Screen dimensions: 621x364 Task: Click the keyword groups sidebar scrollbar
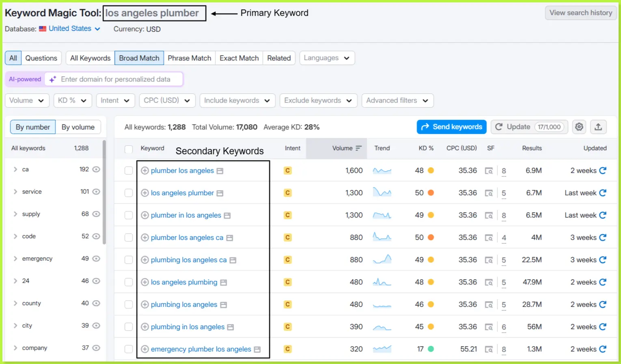[x=104, y=192]
